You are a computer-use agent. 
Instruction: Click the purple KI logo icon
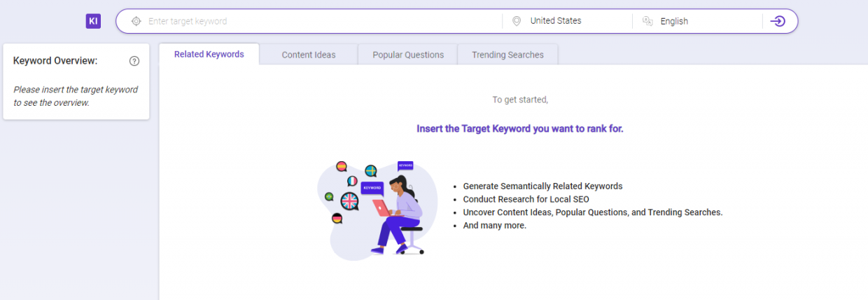click(x=93, y=21)
